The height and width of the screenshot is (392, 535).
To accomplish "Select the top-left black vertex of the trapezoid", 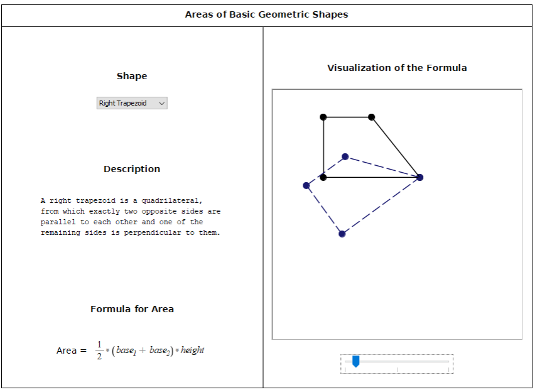I will point(323,117).
